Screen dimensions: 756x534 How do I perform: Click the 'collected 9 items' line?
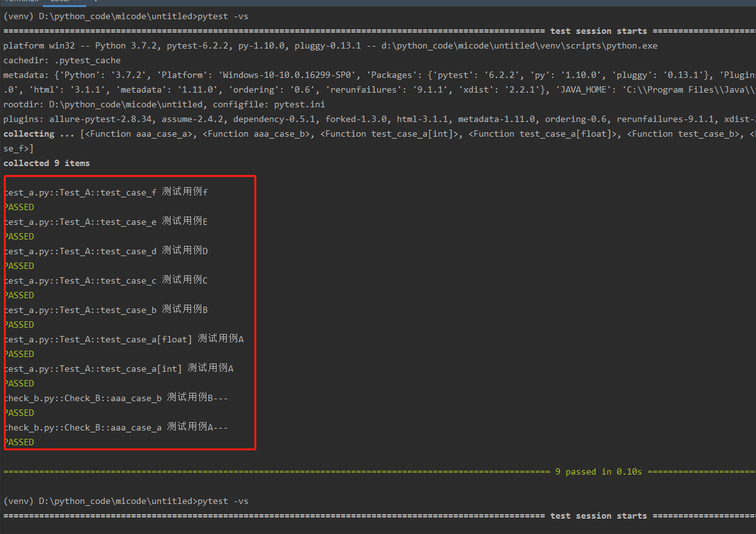point(46,164)
